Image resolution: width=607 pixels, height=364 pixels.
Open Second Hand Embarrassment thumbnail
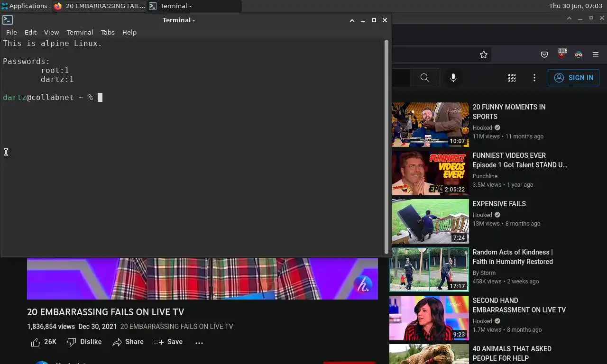click(x=429, y=318)
